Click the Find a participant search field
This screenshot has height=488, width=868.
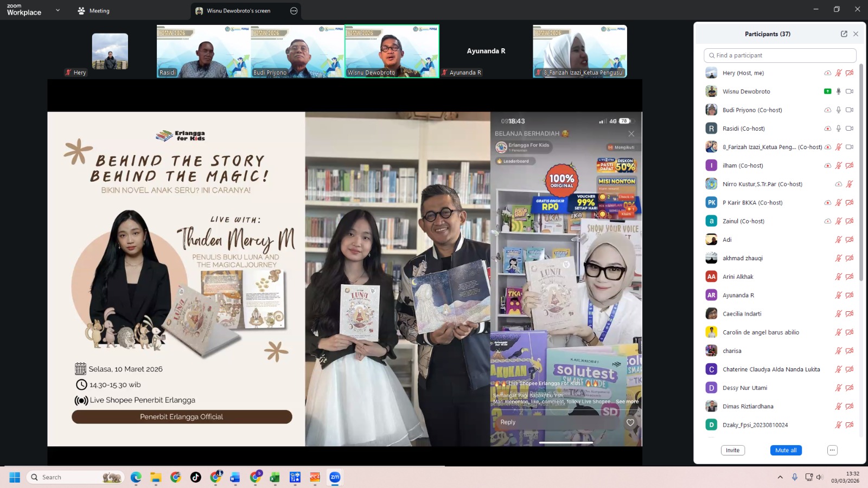780,55
